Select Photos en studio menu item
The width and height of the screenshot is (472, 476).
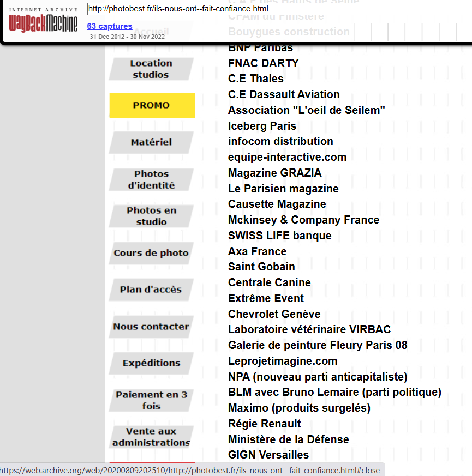tap(151, 216)
